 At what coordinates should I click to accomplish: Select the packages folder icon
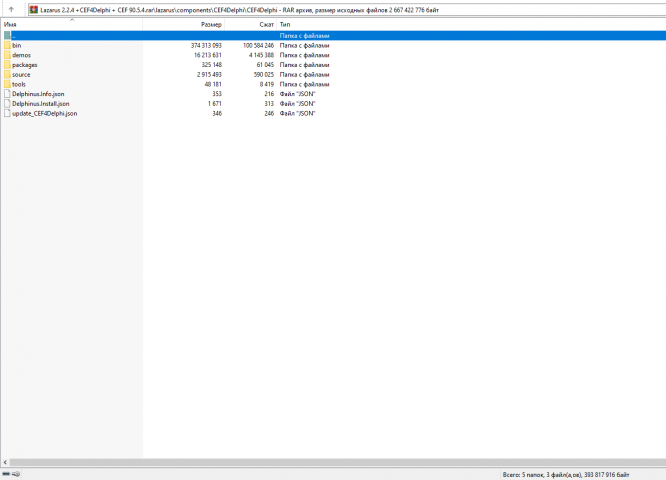tap(7, 65)
